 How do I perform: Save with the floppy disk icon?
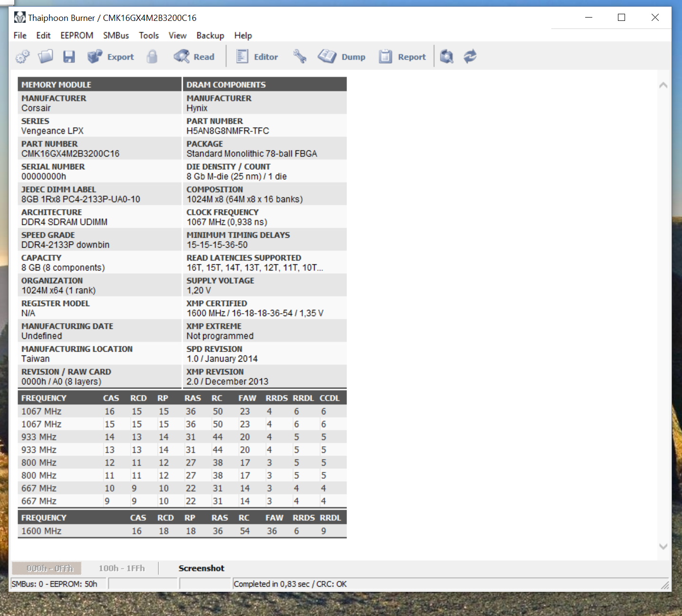[69, 57]
